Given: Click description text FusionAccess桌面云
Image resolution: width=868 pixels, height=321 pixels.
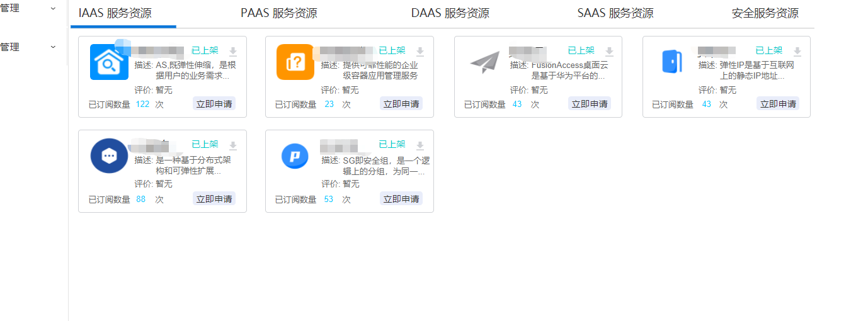Looking at the screenshot, I should 569,70.
